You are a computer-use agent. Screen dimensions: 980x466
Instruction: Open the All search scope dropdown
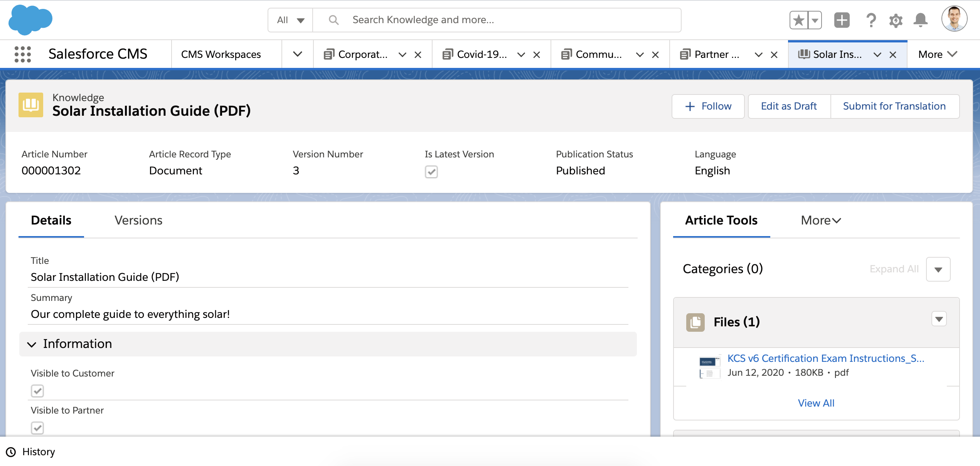291,20
